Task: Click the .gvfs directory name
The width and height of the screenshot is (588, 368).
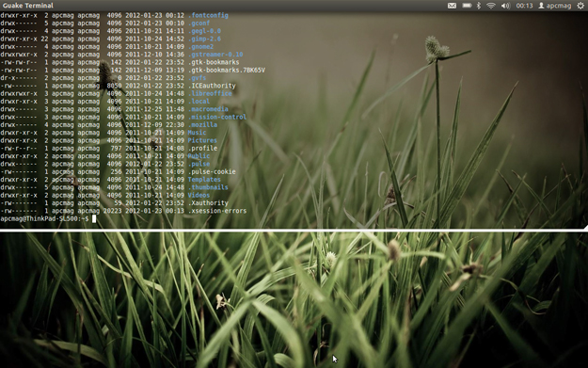Action: (197, 78)
